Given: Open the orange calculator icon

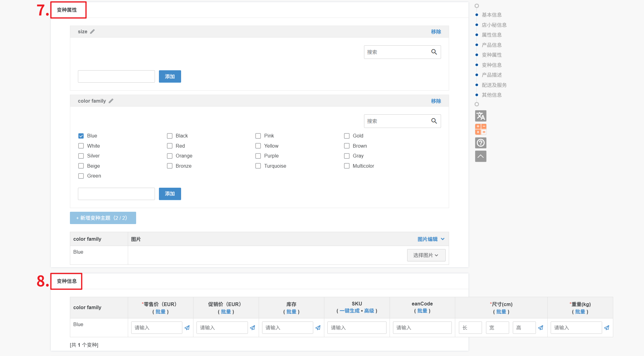Looking at the screenshot, I should click(x=480, y=129).
